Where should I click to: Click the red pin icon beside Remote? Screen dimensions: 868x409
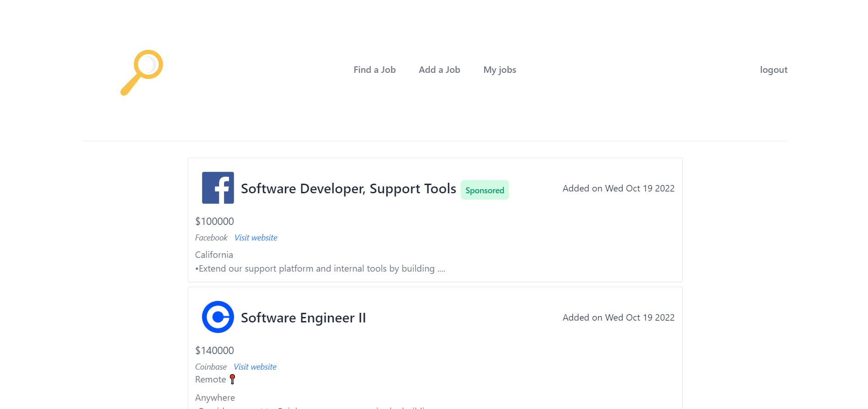tap(232, 379)
